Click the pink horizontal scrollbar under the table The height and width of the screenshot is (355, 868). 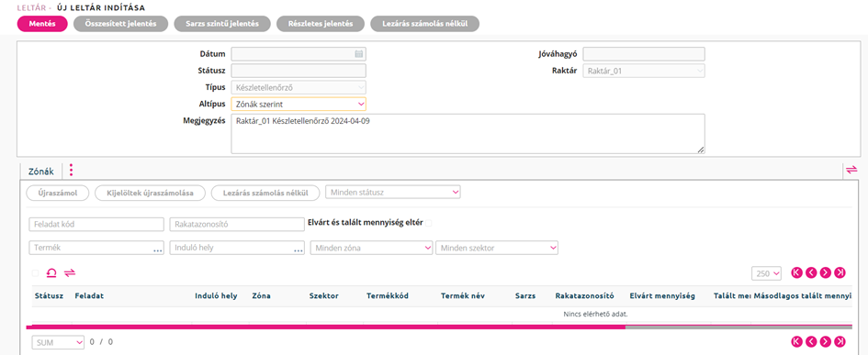(328, 327)
